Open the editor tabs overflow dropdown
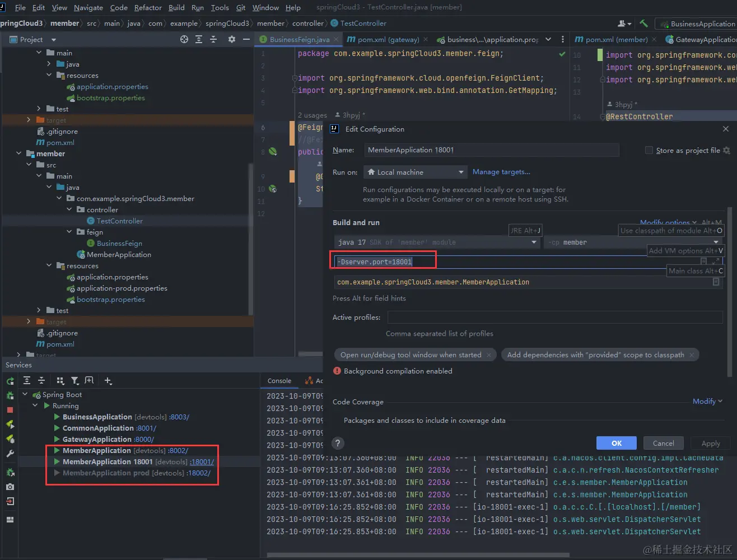The width and height of the screenshot is (737, 560). pyautogui.click(x=548, y=39)
